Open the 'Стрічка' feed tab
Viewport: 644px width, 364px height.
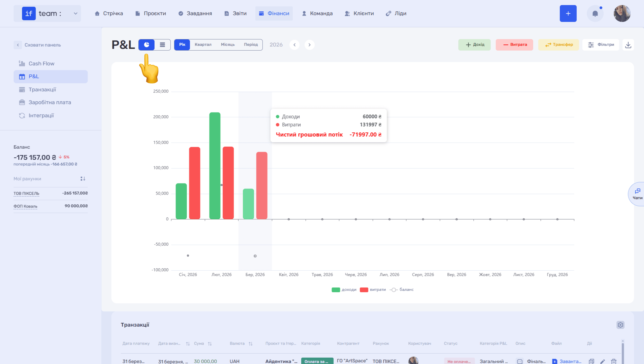pyautogui.click(x=109, y=13)
